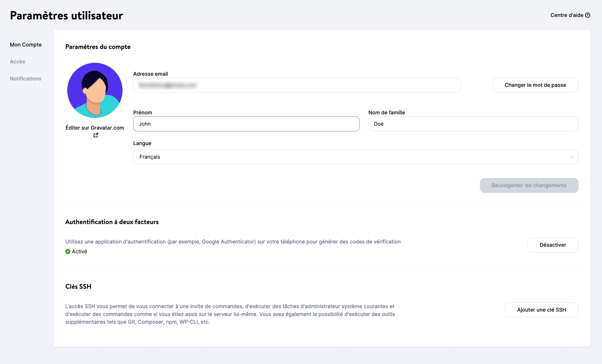Expand the Français language selector
The height and width of the screenshot is (364, 602).
point(356,157)
